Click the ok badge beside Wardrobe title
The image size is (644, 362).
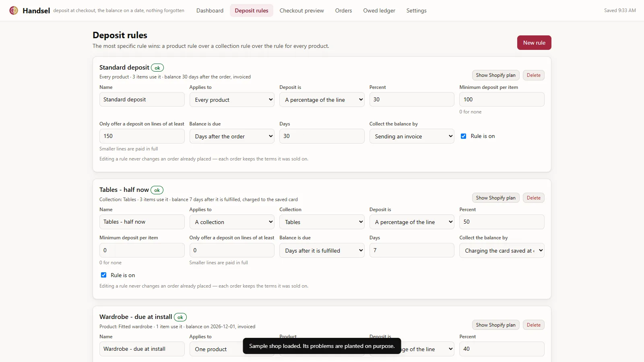[x=180, y=317]
